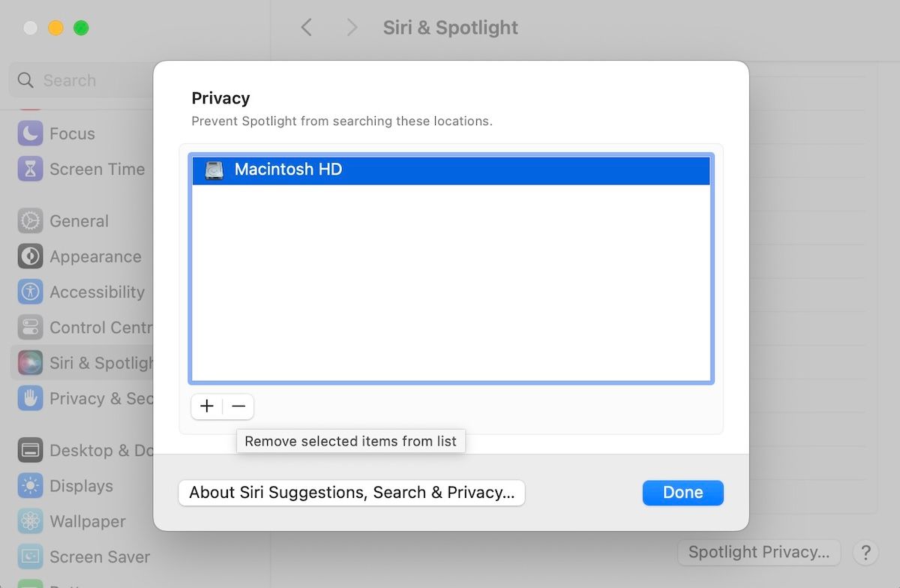
Task: Open About Siri Suggestions, Search & Privacy
Action: 351,493
